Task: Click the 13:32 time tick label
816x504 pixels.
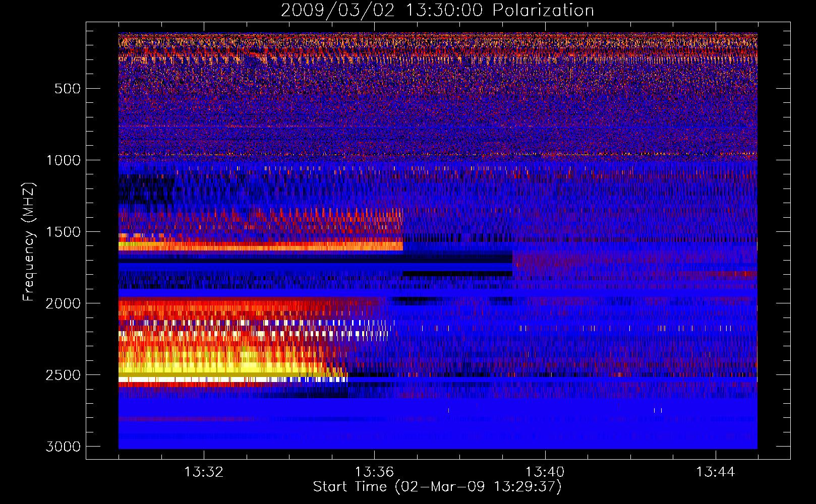Action: 204,472
